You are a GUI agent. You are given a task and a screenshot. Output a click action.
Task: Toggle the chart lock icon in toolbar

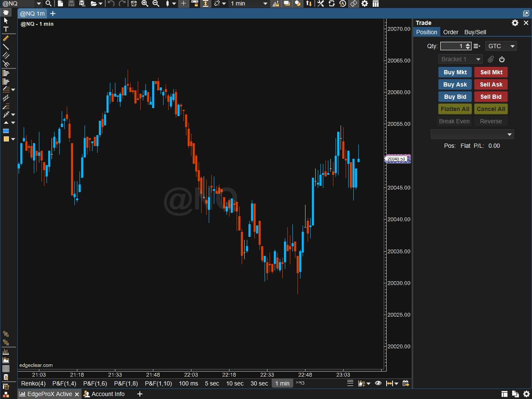[x=195, y=4]
